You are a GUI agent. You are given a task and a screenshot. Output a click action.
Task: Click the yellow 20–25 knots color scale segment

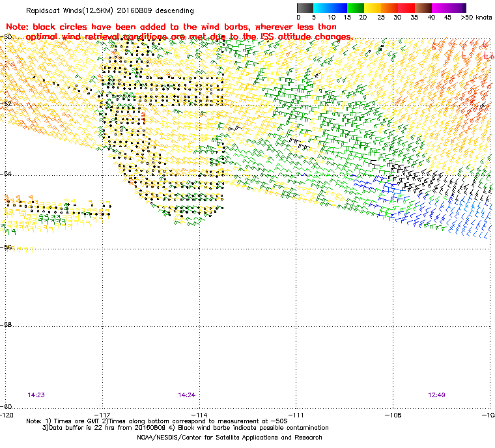[x=373, y=8]
